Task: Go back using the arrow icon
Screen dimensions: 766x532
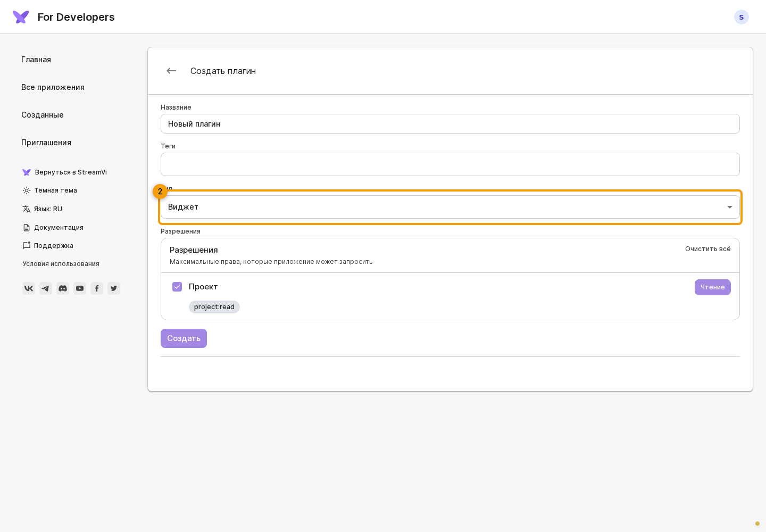Action: 171,71
